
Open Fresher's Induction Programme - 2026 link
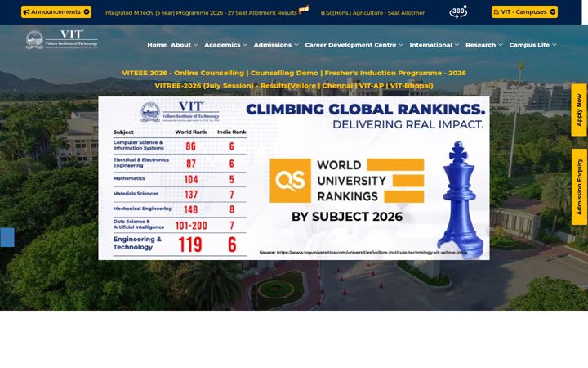tap(395, 73)
